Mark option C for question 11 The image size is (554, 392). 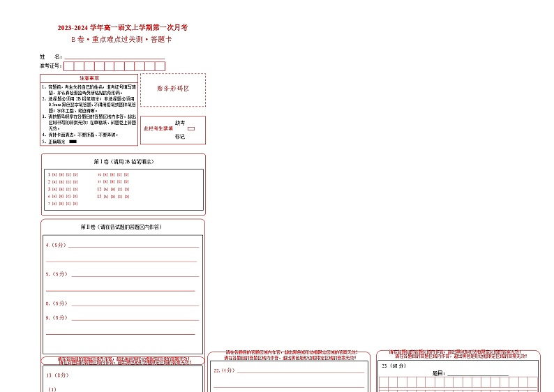point(119,182)
